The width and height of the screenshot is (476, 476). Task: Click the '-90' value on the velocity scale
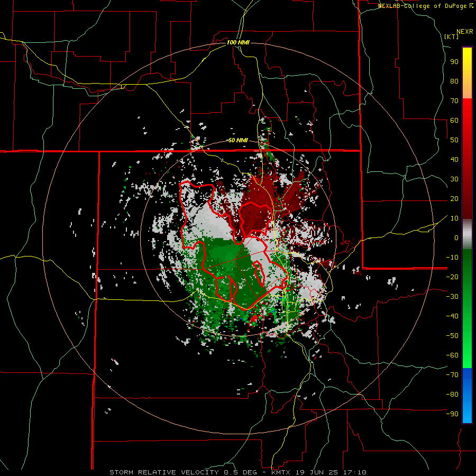pos(452,414)
